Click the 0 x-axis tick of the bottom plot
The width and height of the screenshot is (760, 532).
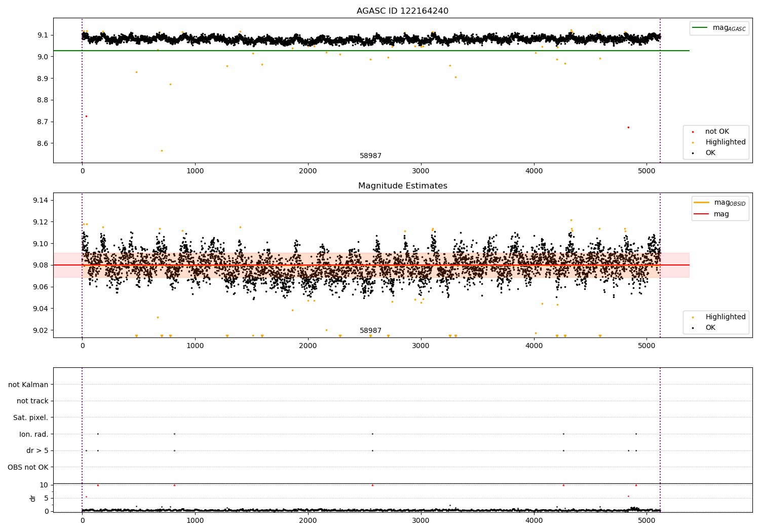point(82,520)
